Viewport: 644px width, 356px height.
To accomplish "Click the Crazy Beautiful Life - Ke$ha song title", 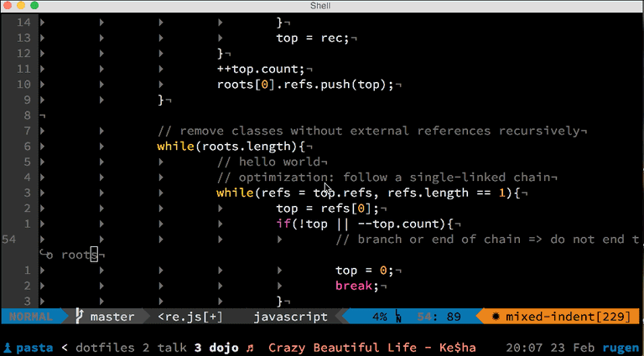I will tap(372, 348).
